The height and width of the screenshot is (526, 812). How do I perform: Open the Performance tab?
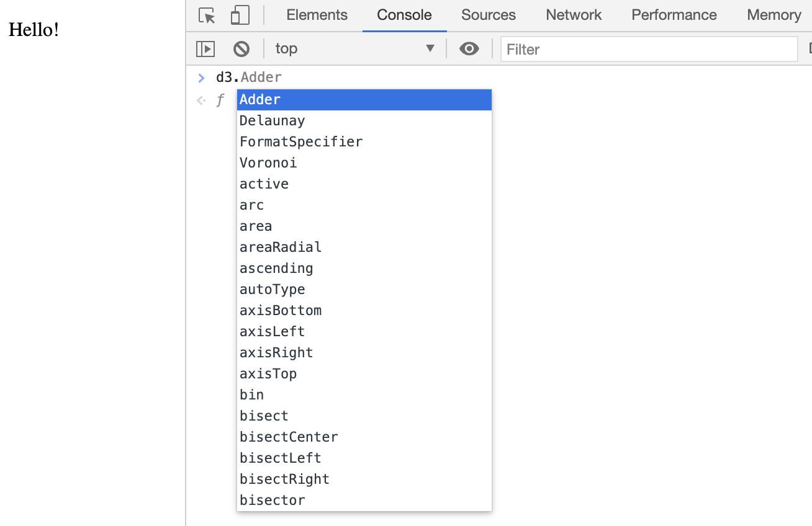pos(674,15)
